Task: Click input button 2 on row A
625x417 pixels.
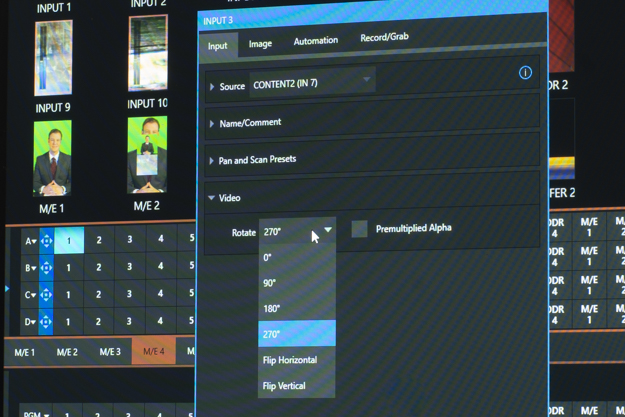Action: [x=99, y=240]
